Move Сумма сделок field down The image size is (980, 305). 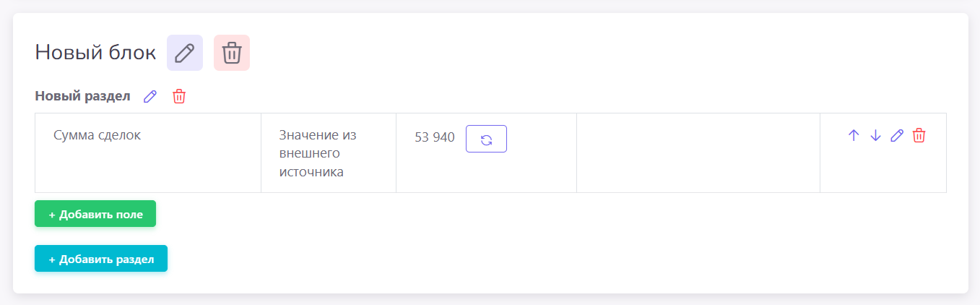pos(875,135)
